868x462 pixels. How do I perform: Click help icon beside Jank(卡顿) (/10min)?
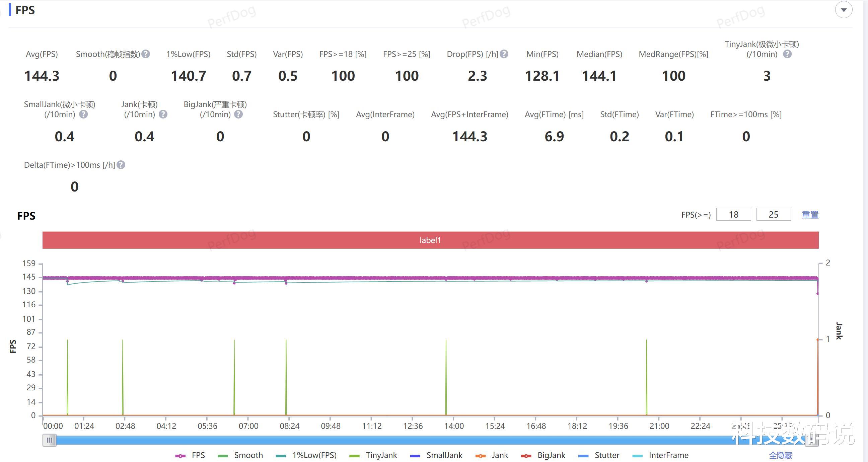pyautogui.click(x=163, y=114)
